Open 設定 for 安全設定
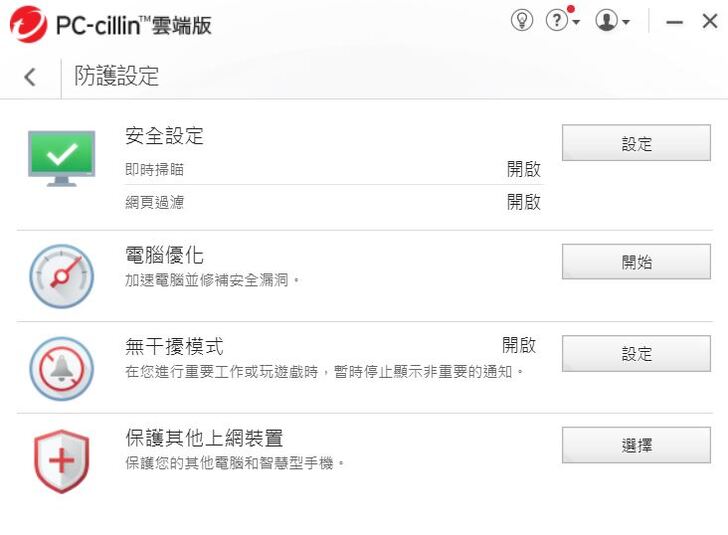 (636, 144)
